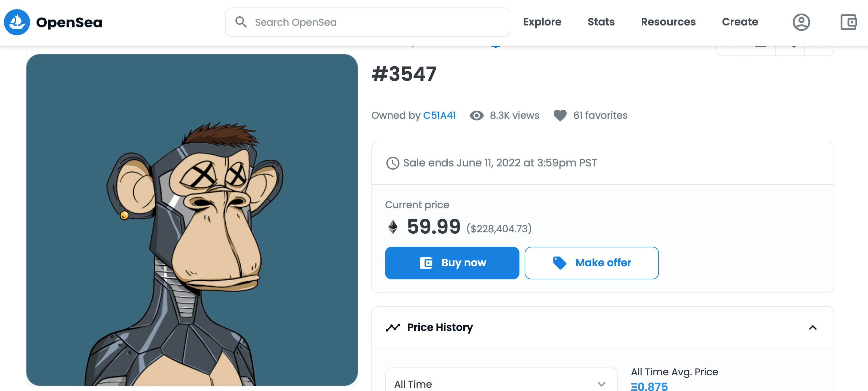Click the wallet icon inside Buy now button
The width and height of the screenshot is (868, 391).
coord(427,263)
